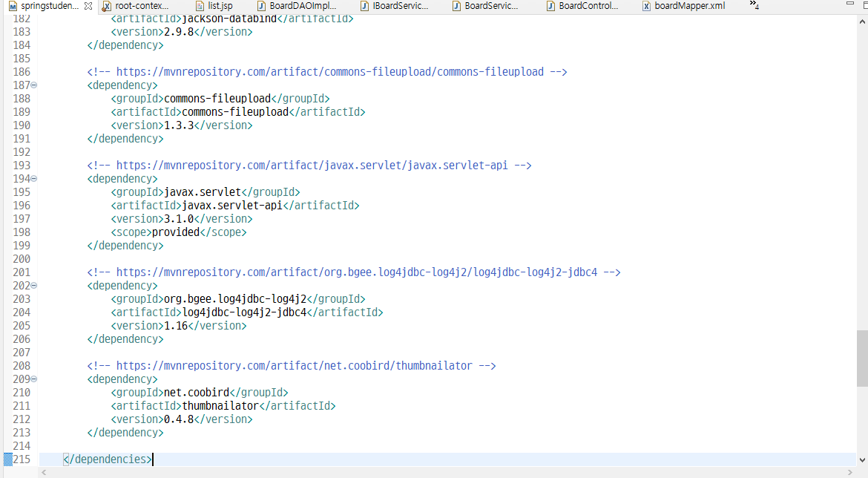Click line number 200 in the gutter
868x478 pixels.
point(22,259)
